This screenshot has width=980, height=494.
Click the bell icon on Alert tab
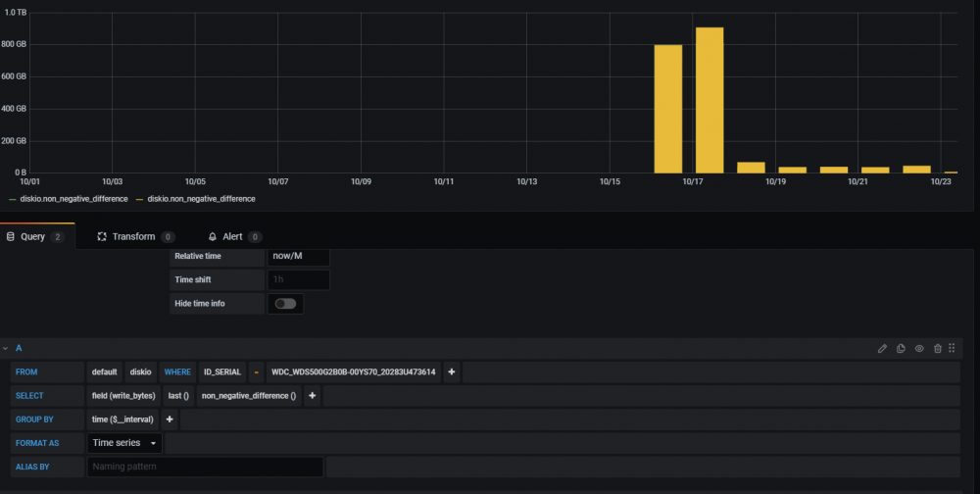click(x=213, y=236)
